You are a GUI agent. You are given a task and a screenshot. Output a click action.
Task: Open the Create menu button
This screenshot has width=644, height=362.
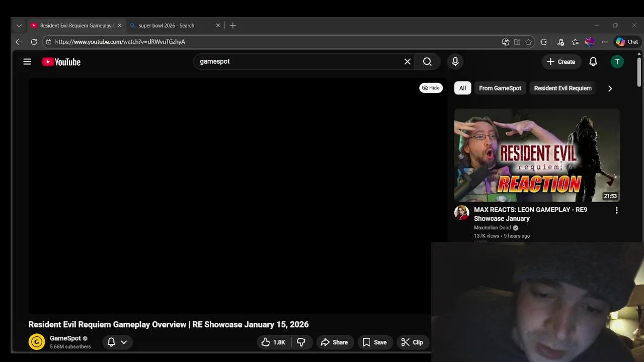(x=561, y=62)
